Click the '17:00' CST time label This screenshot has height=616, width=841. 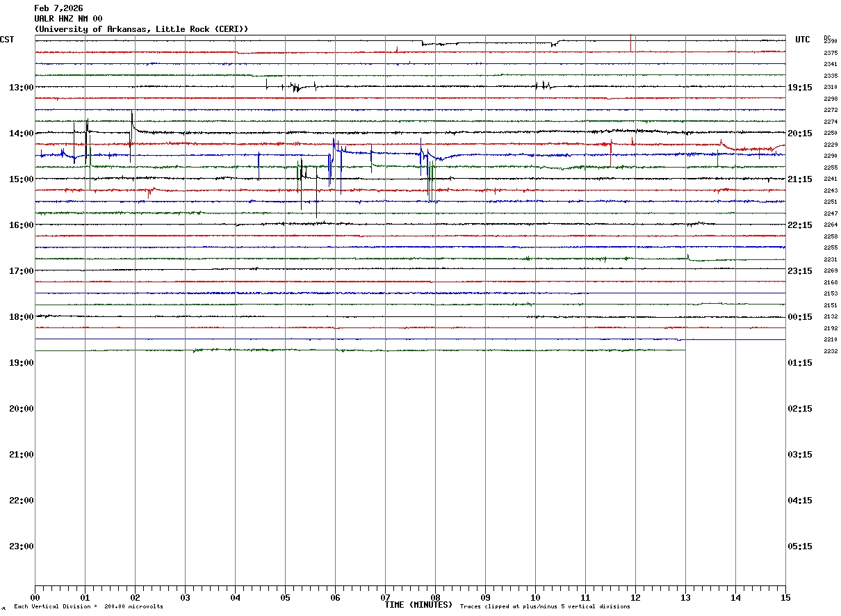[22, 271]
